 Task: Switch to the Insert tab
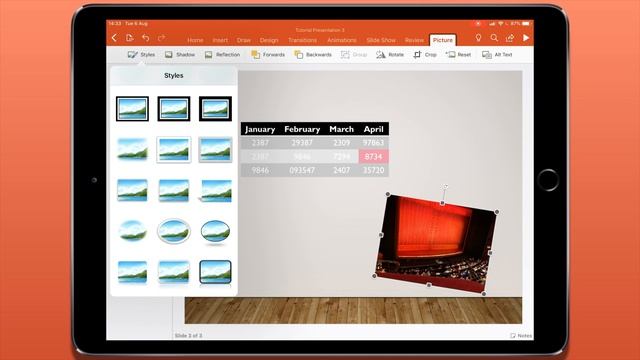pos(220,40)
